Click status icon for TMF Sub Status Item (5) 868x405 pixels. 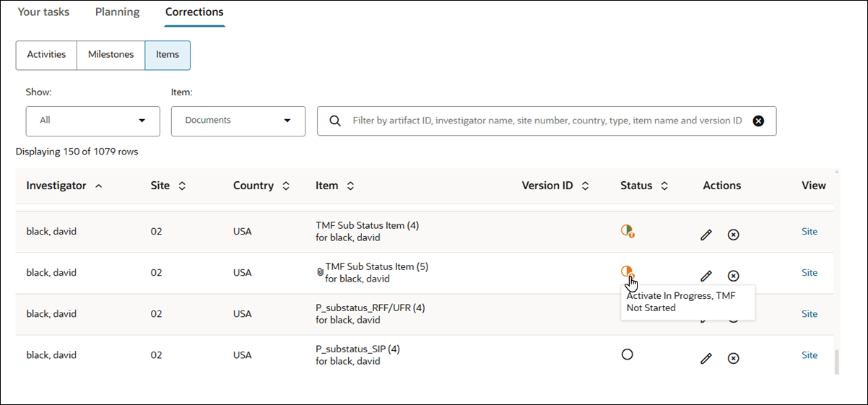(x=627, y=272)
